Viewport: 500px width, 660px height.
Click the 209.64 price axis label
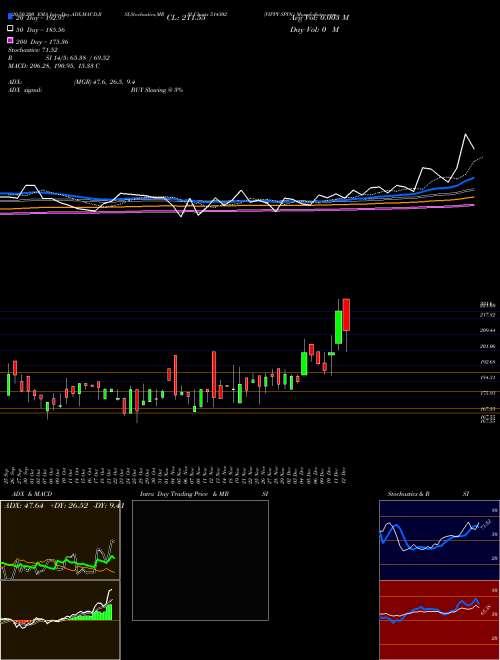(487, 331)
